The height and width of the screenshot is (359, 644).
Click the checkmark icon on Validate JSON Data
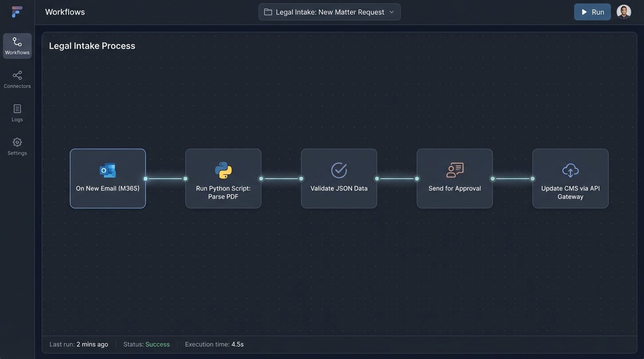click(x=339, y=170)
